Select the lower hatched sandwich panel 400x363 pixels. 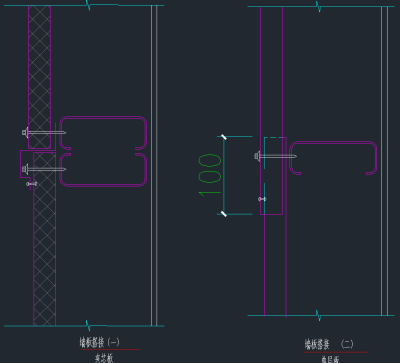(44, 239)
